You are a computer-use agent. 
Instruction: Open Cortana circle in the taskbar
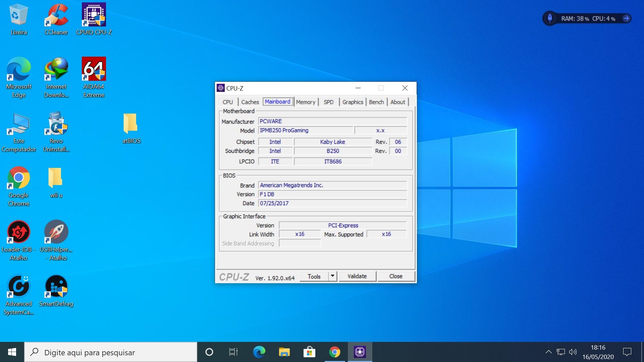pos(209,352)
